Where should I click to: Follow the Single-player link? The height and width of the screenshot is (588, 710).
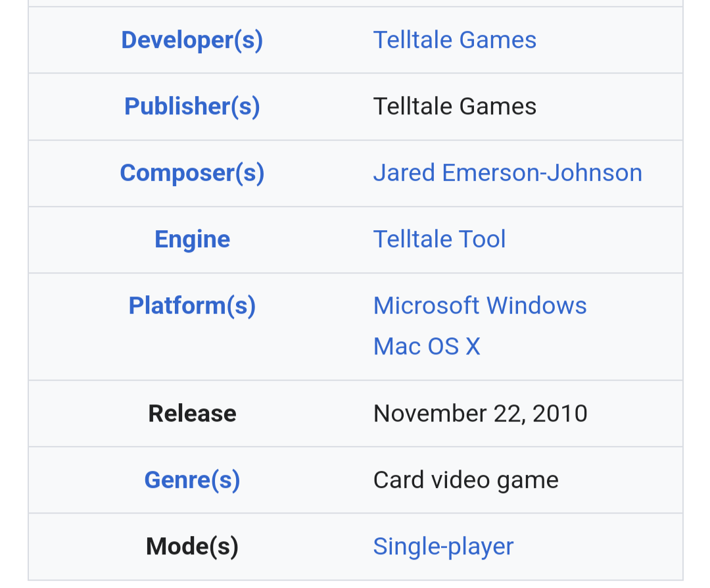point(443,547)
